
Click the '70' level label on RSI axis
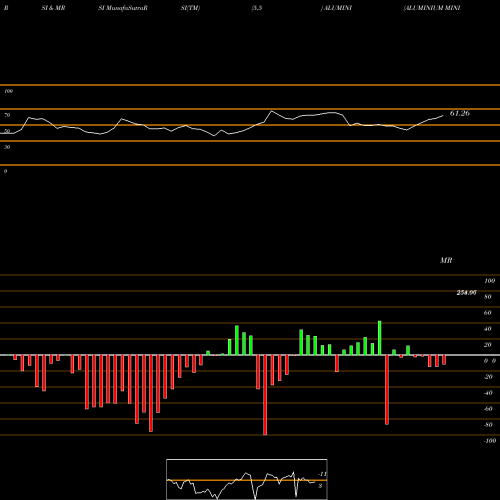[7, 115]
